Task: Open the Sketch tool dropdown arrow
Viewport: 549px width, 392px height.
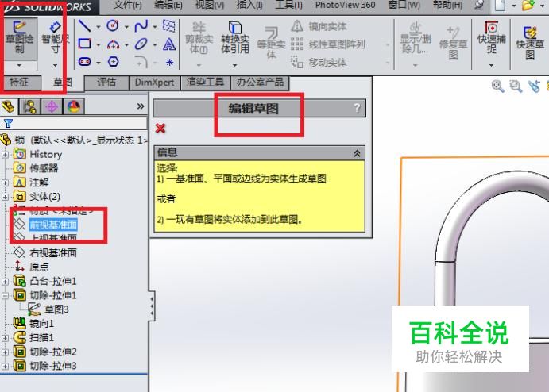Action: [x=20, y=65]
